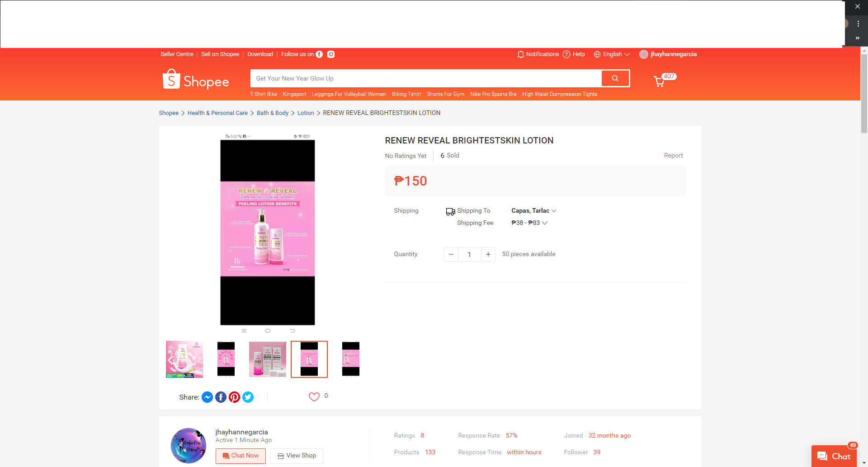Search suggestion Kingsport
Viewport: 868px width, 467px height.
point(294,94)
